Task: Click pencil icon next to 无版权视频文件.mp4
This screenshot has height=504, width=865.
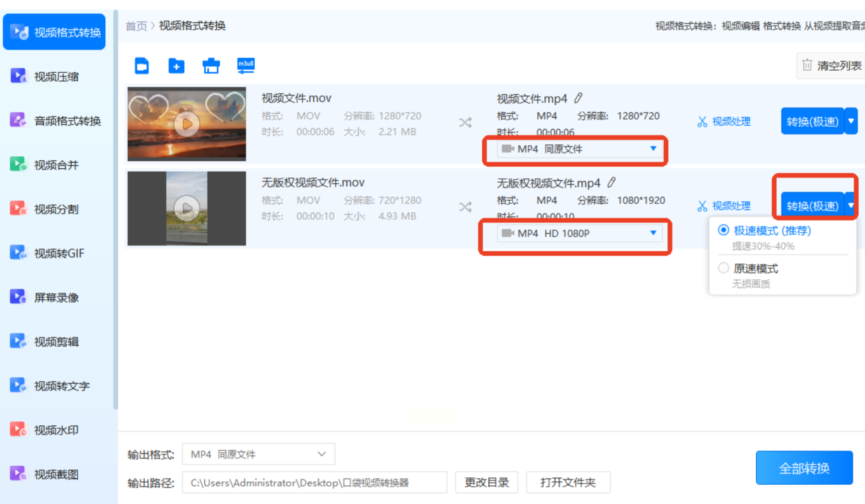Action: (611, 182)
